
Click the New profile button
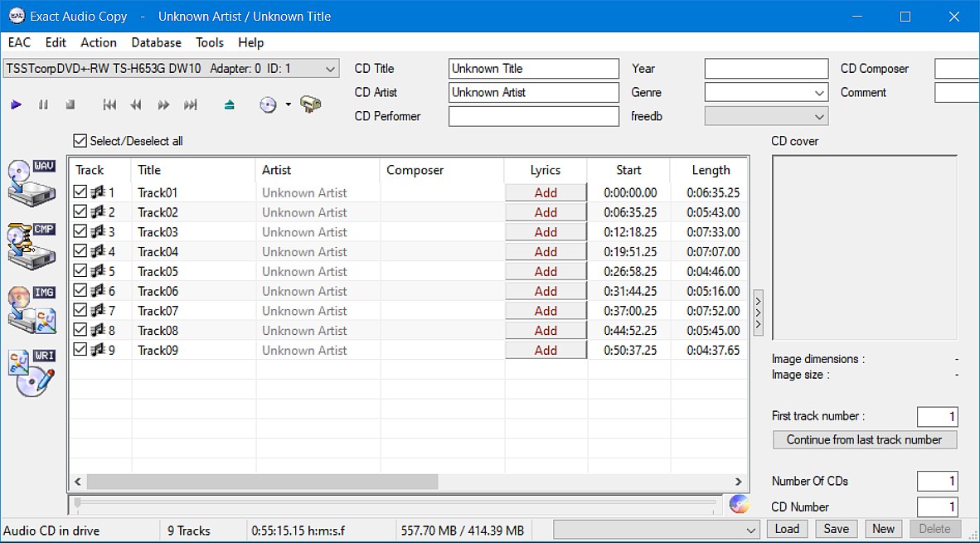tap(883, 529)
